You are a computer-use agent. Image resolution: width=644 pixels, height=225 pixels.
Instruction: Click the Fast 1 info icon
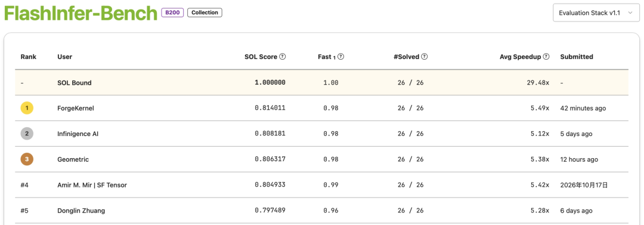(x=340, y=57)
